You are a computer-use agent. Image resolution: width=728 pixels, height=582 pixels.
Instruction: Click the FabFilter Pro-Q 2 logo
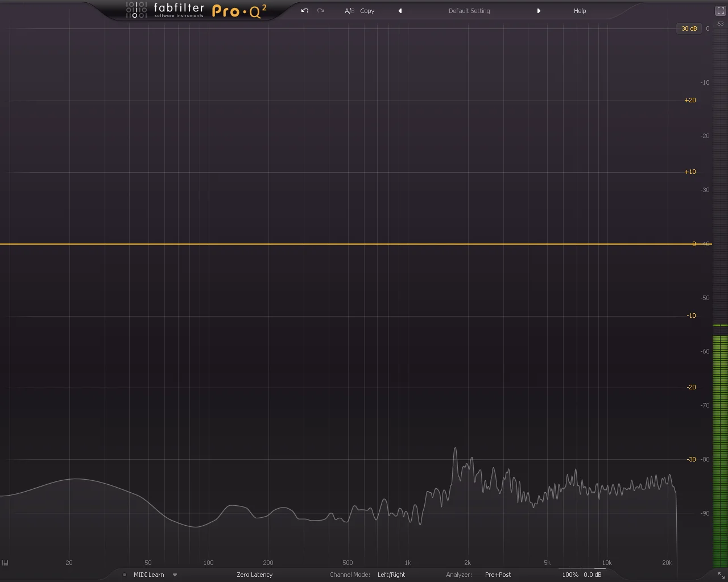click(196, 10)
